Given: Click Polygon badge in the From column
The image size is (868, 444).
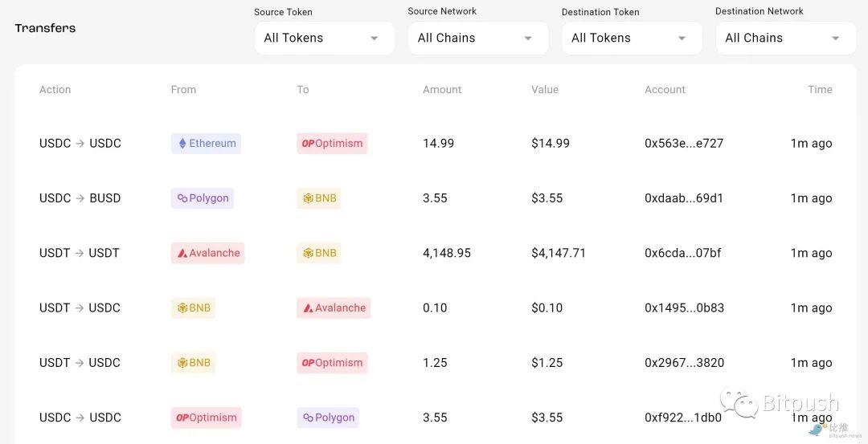Looking at the screenshot, I should [x=203, y=198].
